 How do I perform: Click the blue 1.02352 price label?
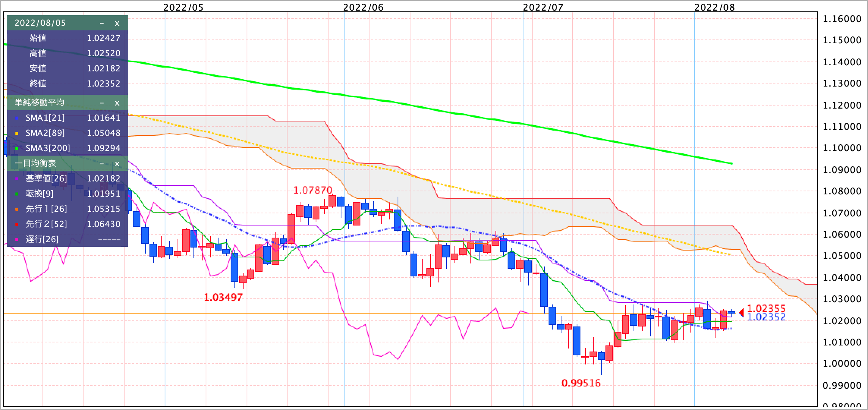pyautogui.click(x=766, y=317)
